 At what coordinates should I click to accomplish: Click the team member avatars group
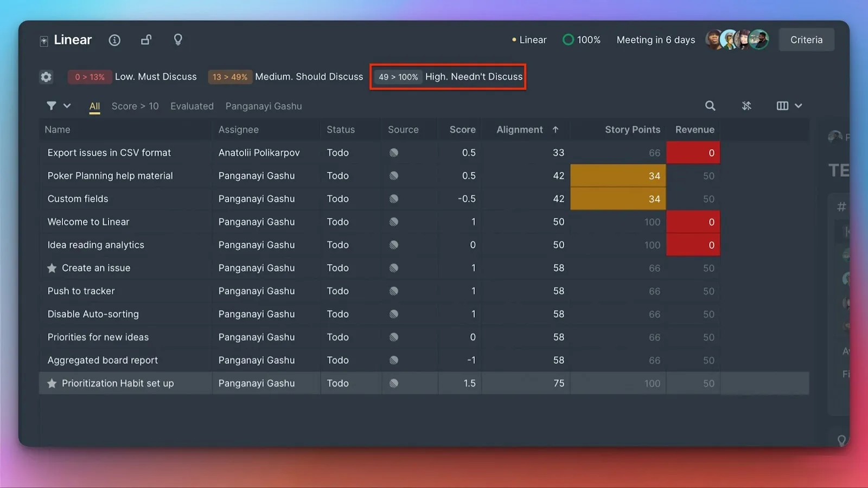click(737, 40)
